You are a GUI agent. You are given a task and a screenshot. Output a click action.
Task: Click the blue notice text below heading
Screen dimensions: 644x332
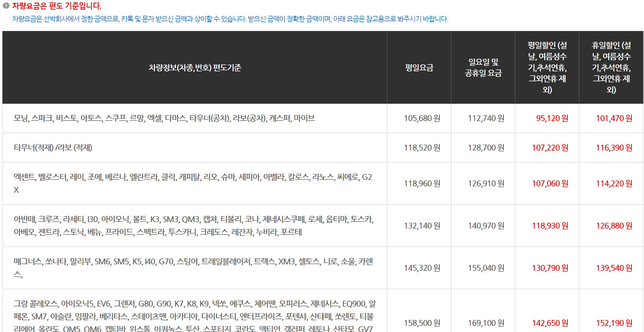pos(230,19)
